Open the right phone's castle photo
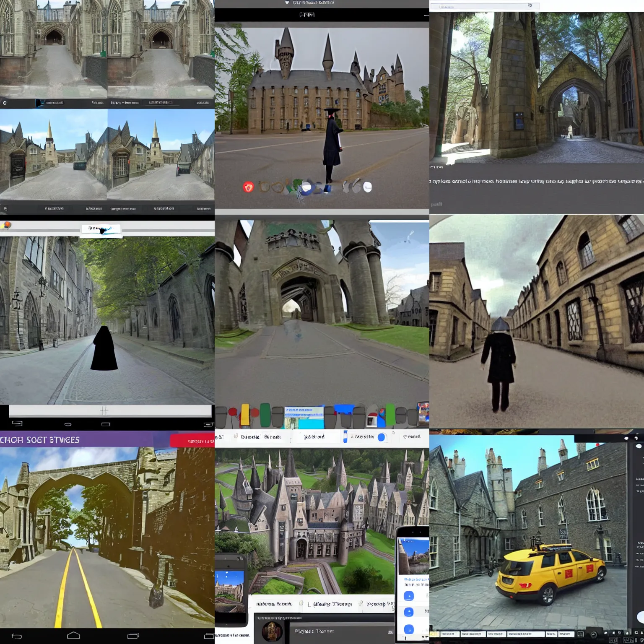This screenshot has width=644, height=644. [x=413, y=556]
